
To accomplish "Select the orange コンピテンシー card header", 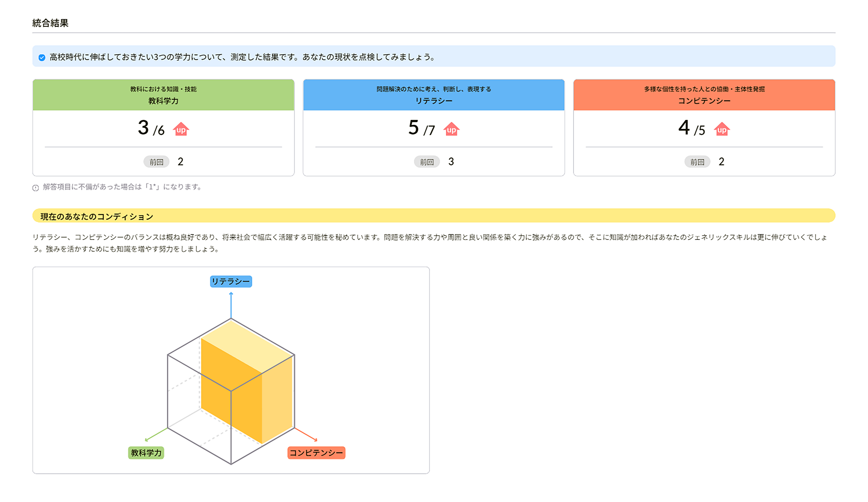I will (704, 95).
